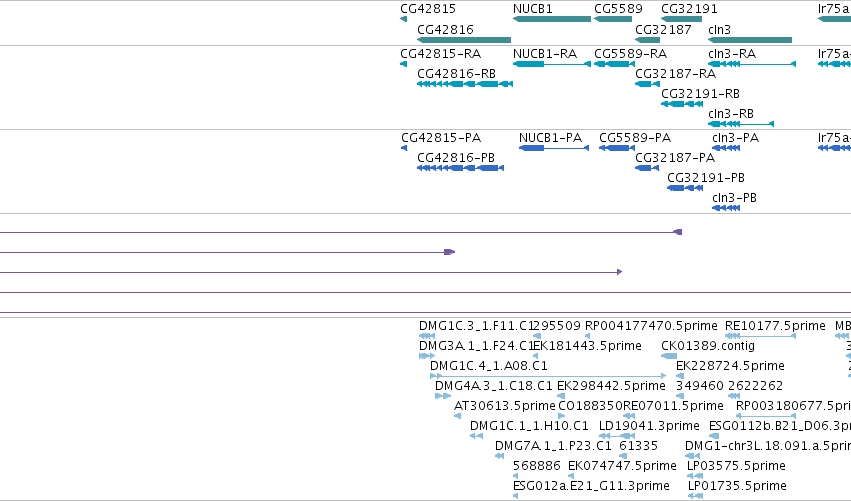Screen dimensions: 851x501
Task: Select EST DMG4A.3_1.C18.C1
Action: pyautogui.click(x=493, y=386)
